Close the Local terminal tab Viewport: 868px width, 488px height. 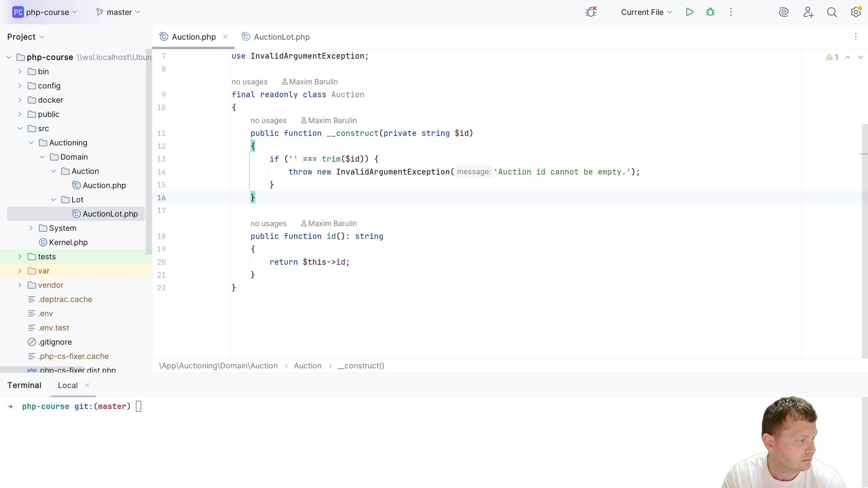point(87,385)
